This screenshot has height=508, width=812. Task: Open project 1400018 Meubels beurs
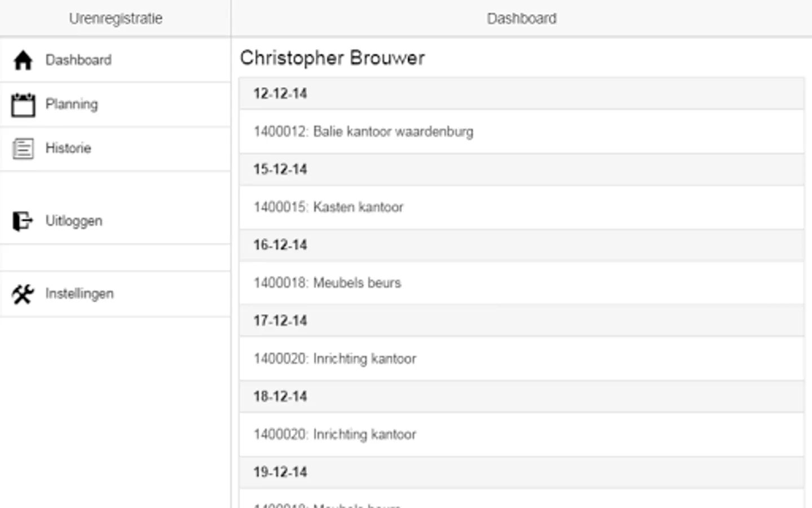[x=328, y=283]
